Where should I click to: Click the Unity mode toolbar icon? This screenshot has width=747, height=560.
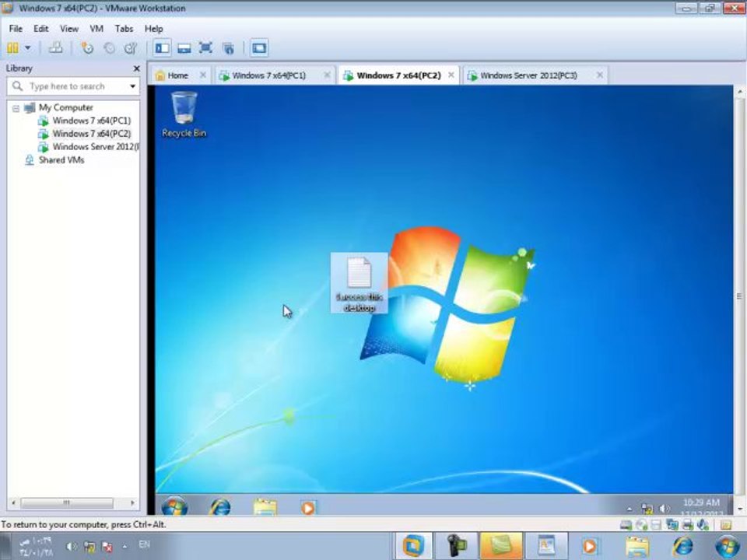click(x=228, y=47)
